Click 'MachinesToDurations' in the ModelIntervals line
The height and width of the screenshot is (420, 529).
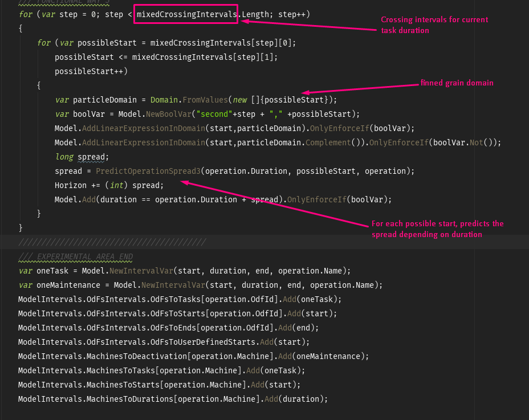pos(130,399)
